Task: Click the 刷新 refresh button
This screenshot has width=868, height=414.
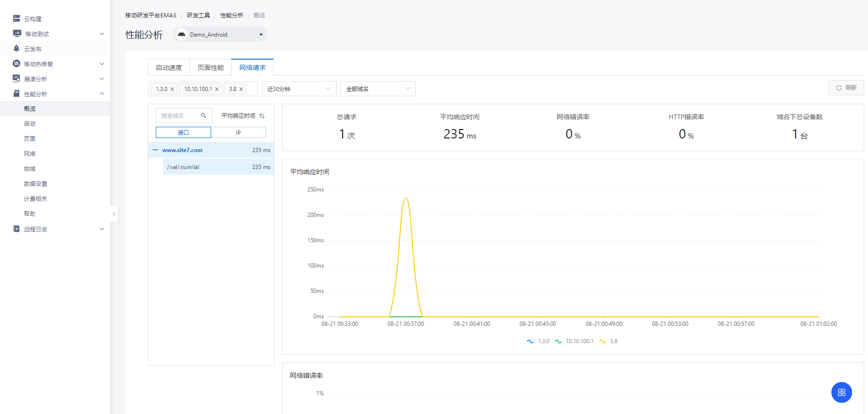Action: point(846,88)
